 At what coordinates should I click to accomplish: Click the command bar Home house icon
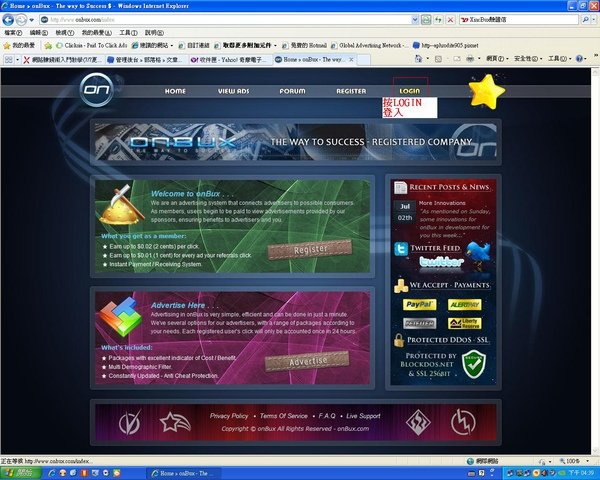click(418, 59)
